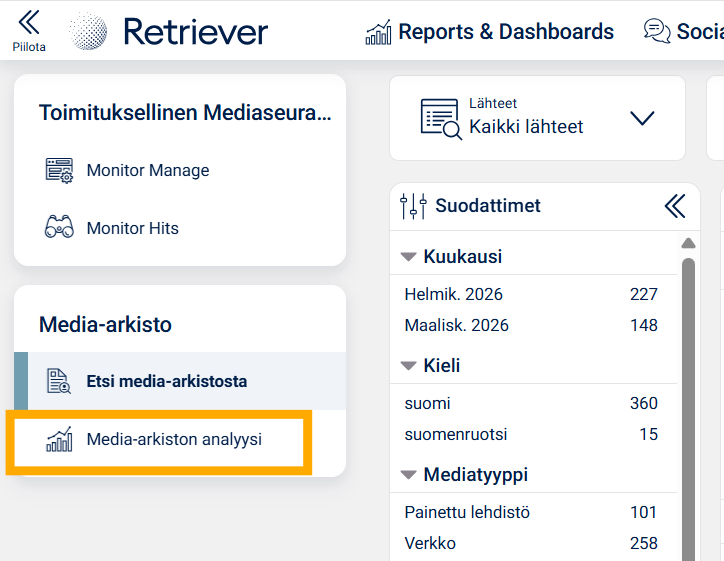The height and width of the screenshot is (561, 724).
Task: Click the Lähteet source search icon
Action: tap(440, 118)
